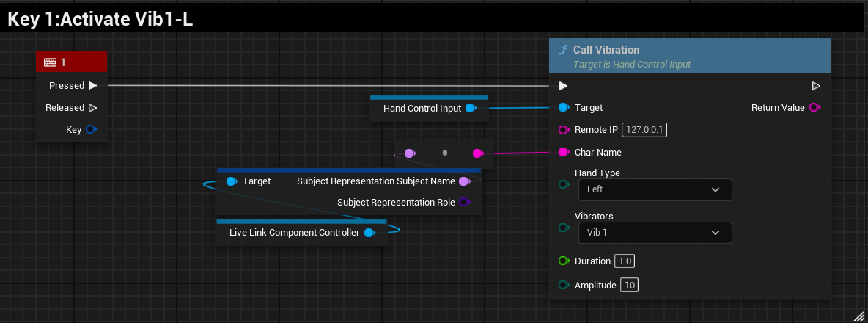Open the Vibrators dropdown set to Vib 1
868x323 pixels.
coord(654,233)
